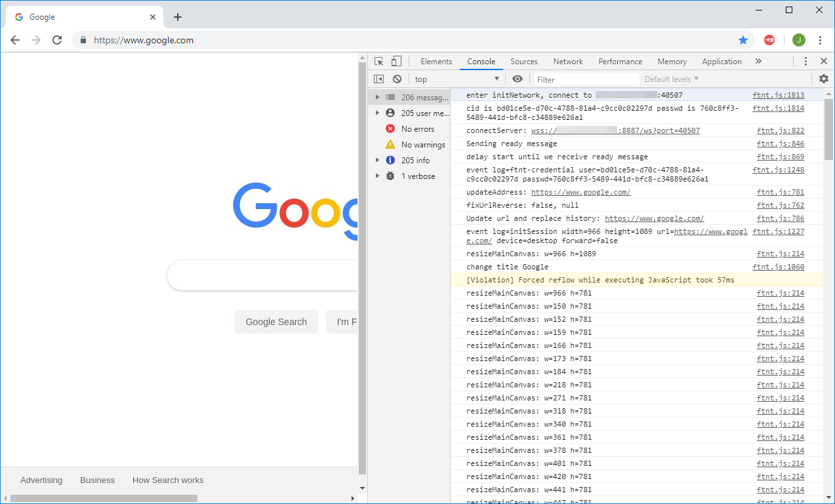Switch to the Elements tab

(x=436, y=61)
